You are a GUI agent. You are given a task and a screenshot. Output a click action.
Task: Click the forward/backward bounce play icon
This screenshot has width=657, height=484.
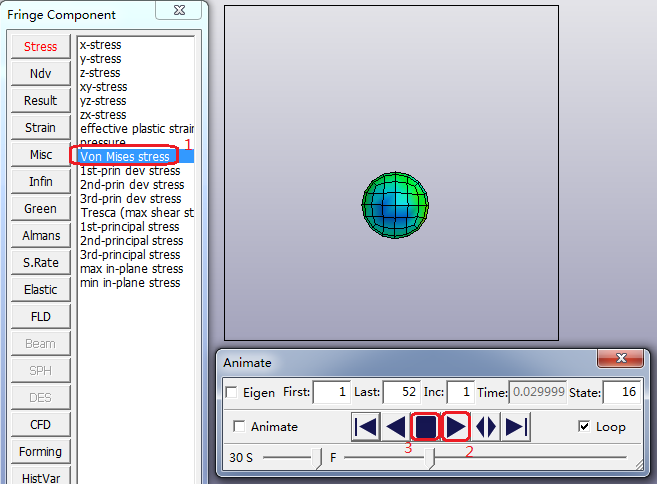pos(486,427)
